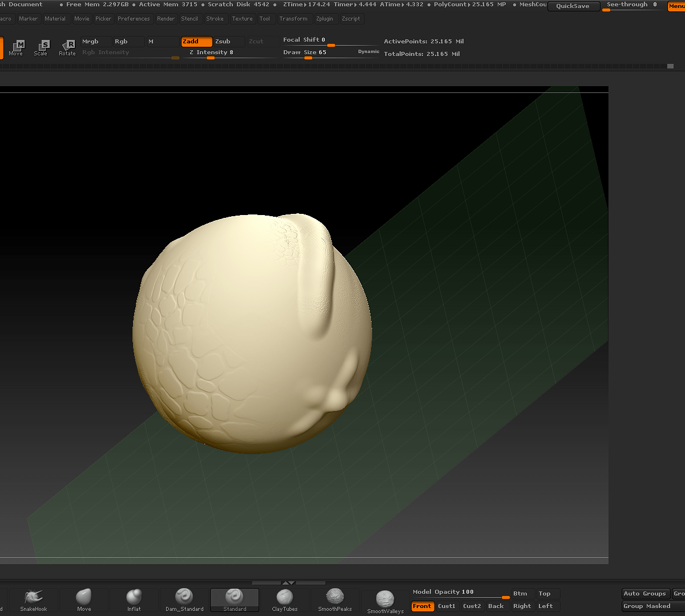685x616 pixels.
Task: Open the Render menu
Action: point(166,19)
